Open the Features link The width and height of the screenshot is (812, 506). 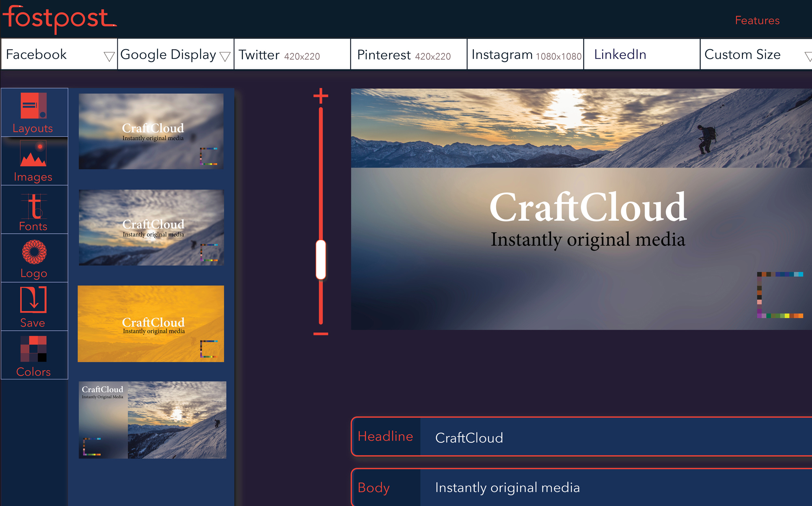click(x=757, y=20)
